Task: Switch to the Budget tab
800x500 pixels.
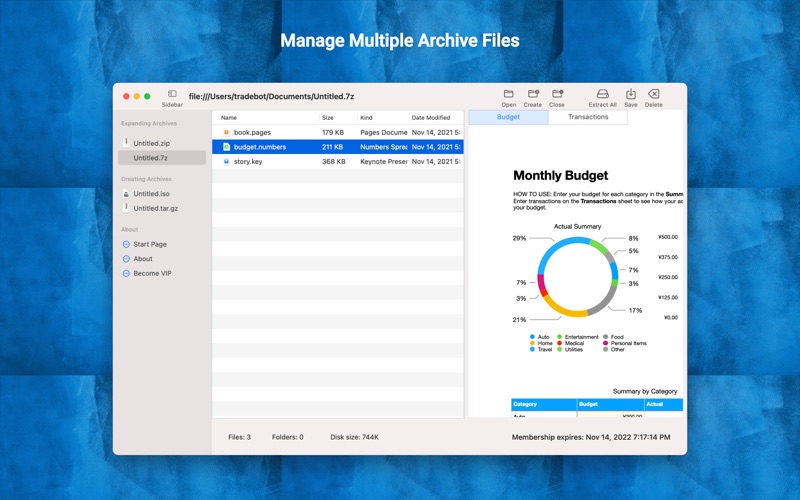Action: pyautogui.click(x=508, y=117)
